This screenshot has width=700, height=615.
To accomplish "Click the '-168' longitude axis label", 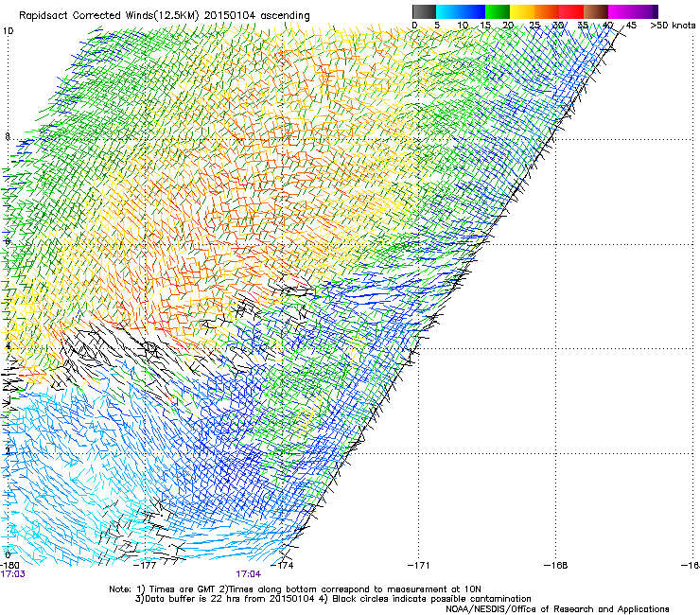I will (556, 566).
